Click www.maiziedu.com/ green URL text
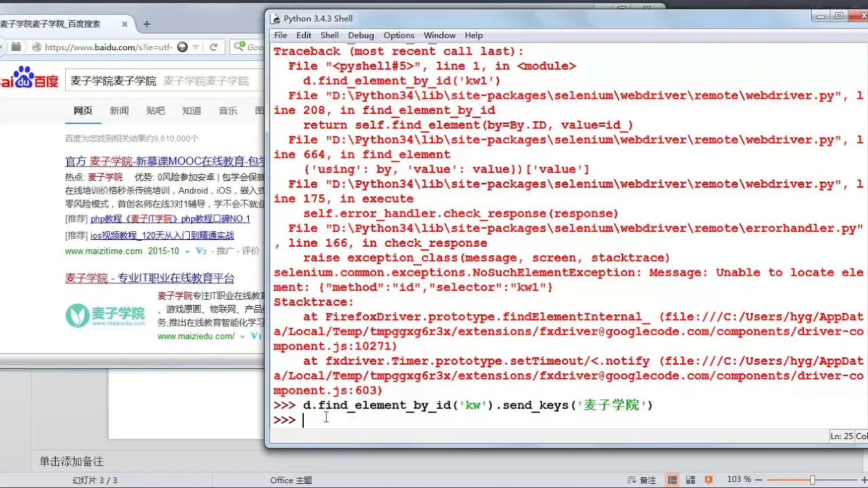Viewport: 868px width, 488px height. pos(196,336)
